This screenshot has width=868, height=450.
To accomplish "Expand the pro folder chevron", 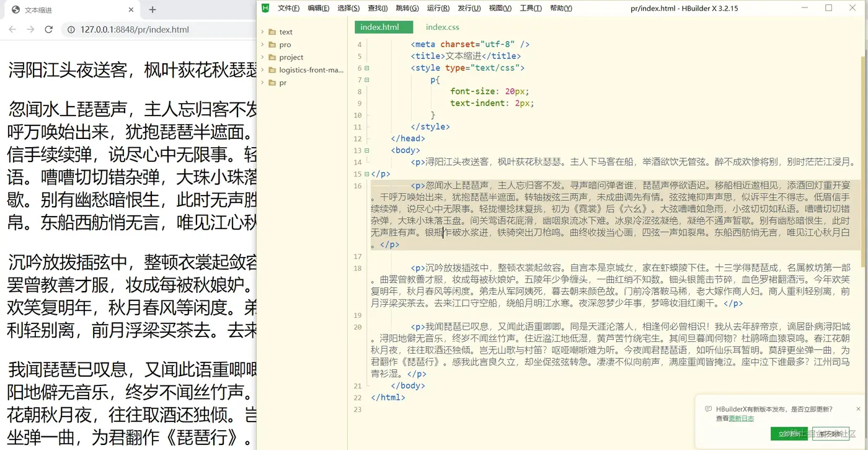I will (263, 45).
